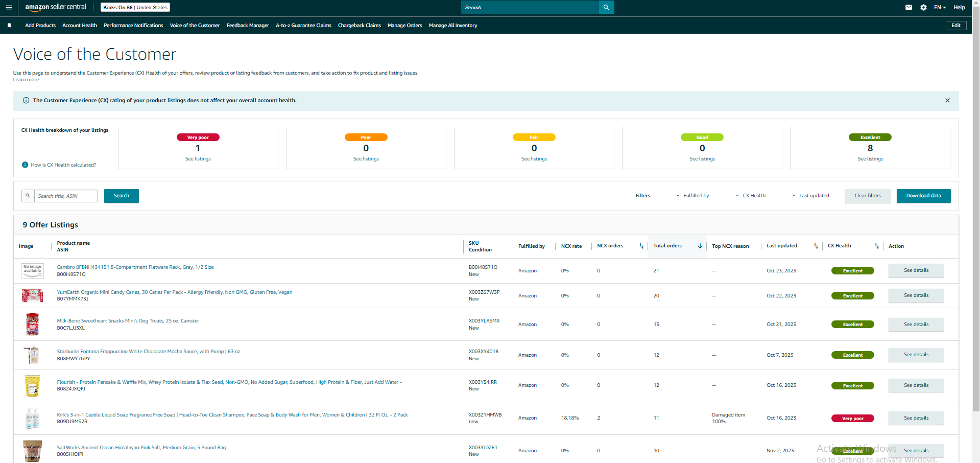Click the search magnifier button in header
Screen dimensions: 980x463
606,7
